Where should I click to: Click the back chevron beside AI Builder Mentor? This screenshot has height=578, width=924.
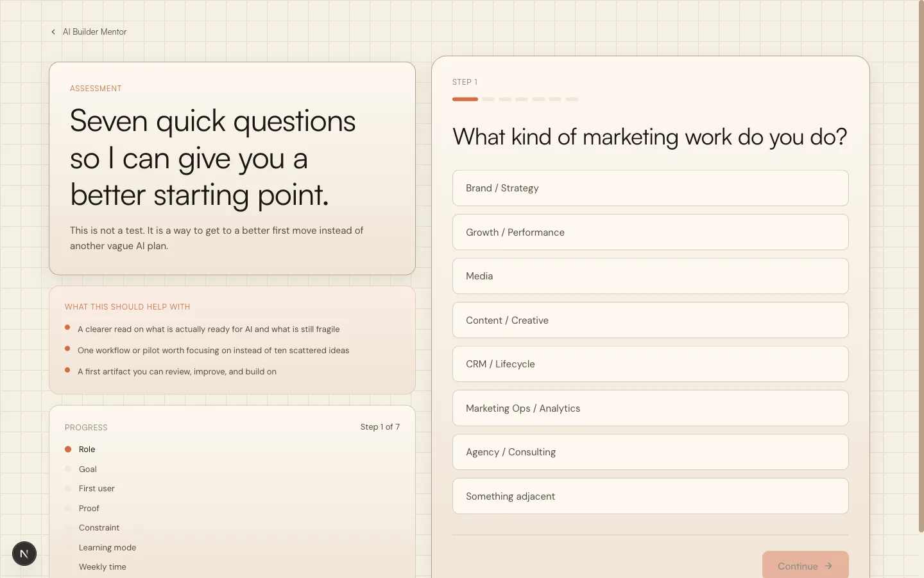[x=53, y=31]
